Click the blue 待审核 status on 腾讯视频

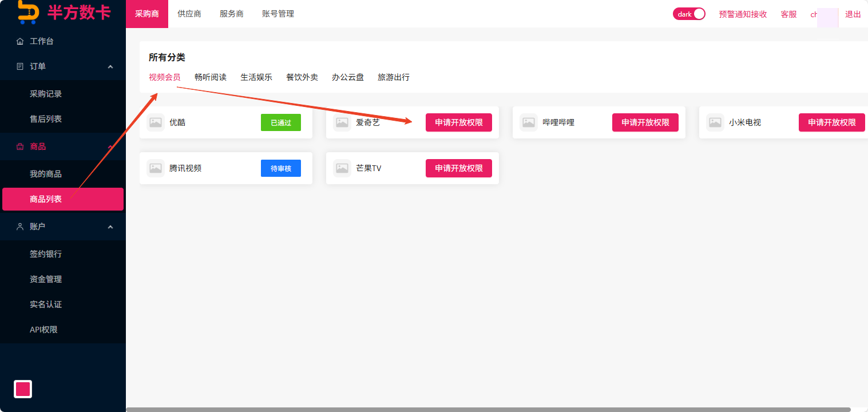click(281, 168)
